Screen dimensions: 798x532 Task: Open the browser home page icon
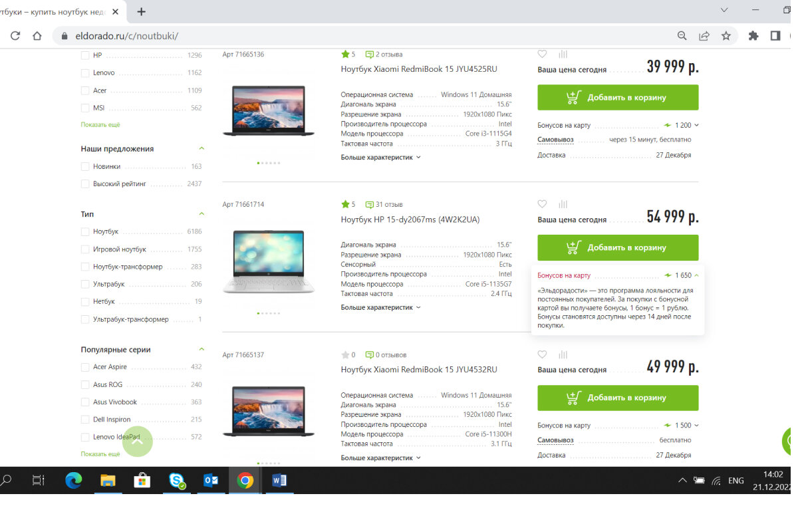coord(37,36)
